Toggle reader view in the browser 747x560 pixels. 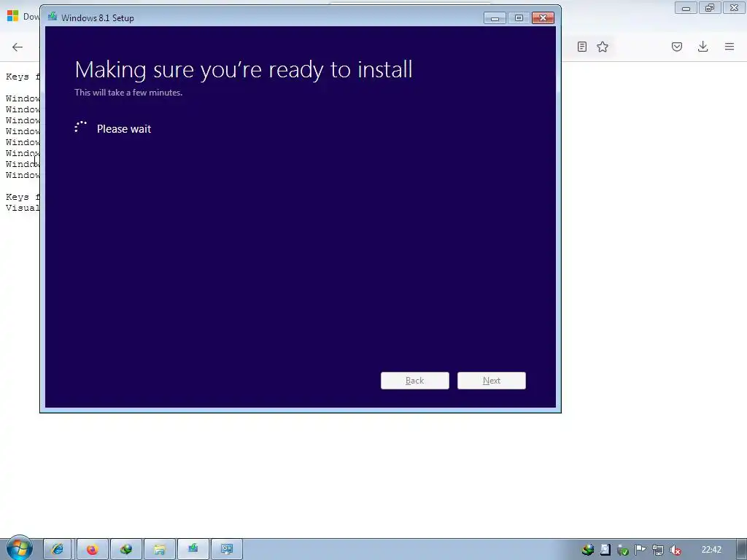point(581,47)
